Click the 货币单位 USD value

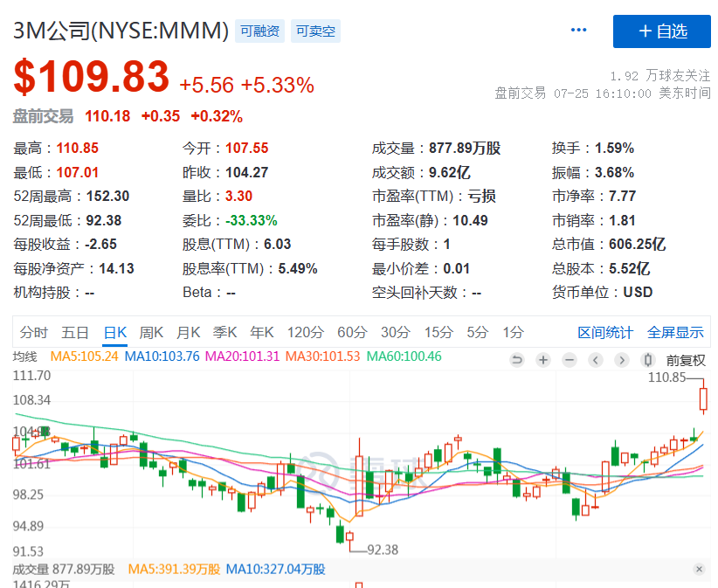638,293
